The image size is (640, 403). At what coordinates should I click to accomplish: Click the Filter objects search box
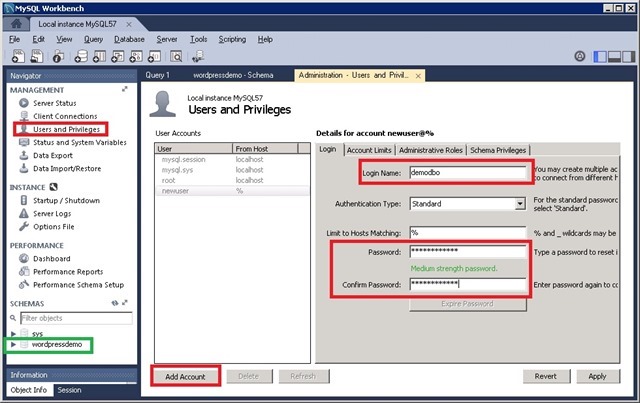pyautogui.click(x=76, y=318)
